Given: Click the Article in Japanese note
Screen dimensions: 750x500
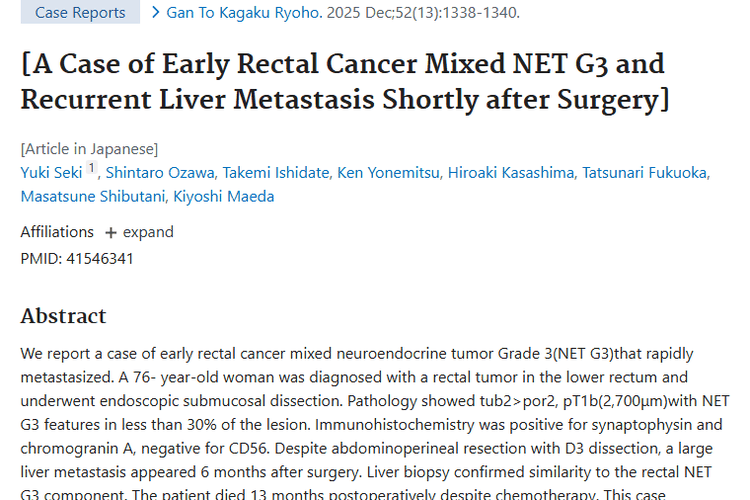Looking at the screenshot, I should click(89, 149).
